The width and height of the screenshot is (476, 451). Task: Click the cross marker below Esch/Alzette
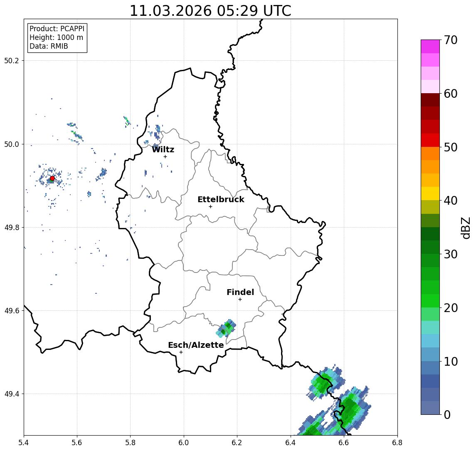[181, 352]
